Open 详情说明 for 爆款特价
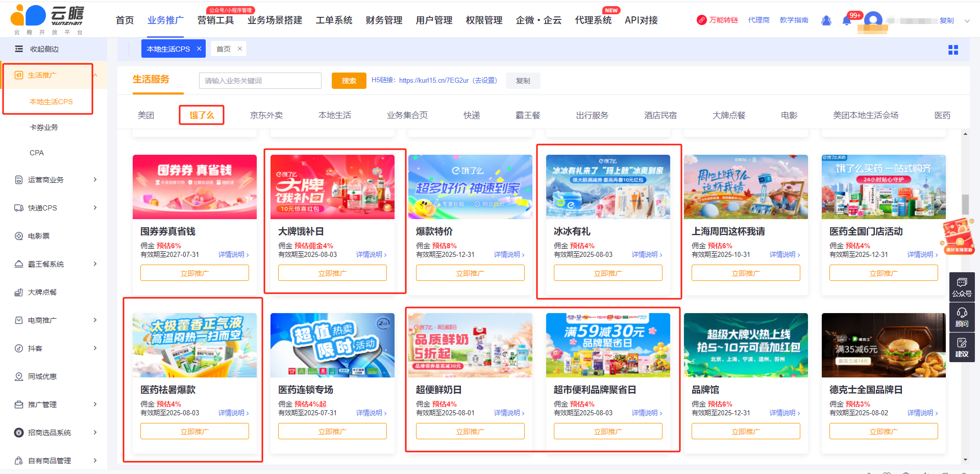 coord(509,254)
